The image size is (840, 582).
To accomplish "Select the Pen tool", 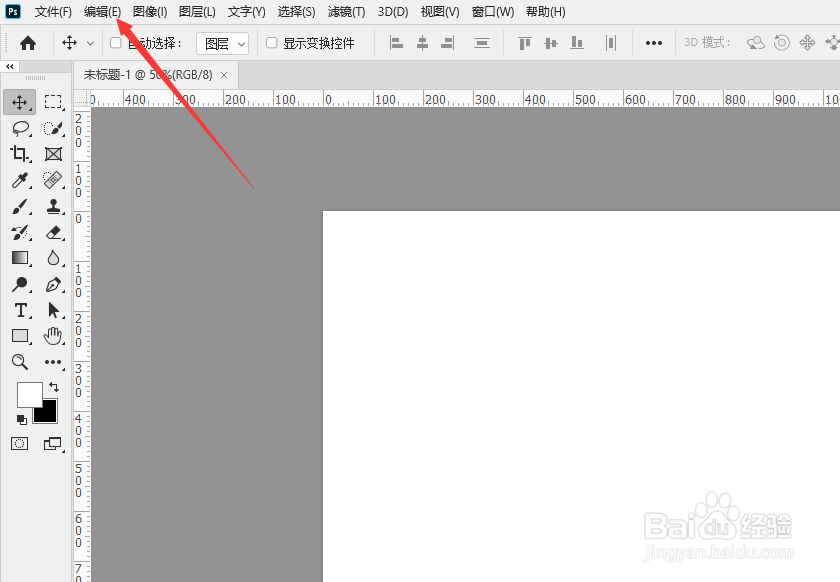I will click(x=53, y=284).
